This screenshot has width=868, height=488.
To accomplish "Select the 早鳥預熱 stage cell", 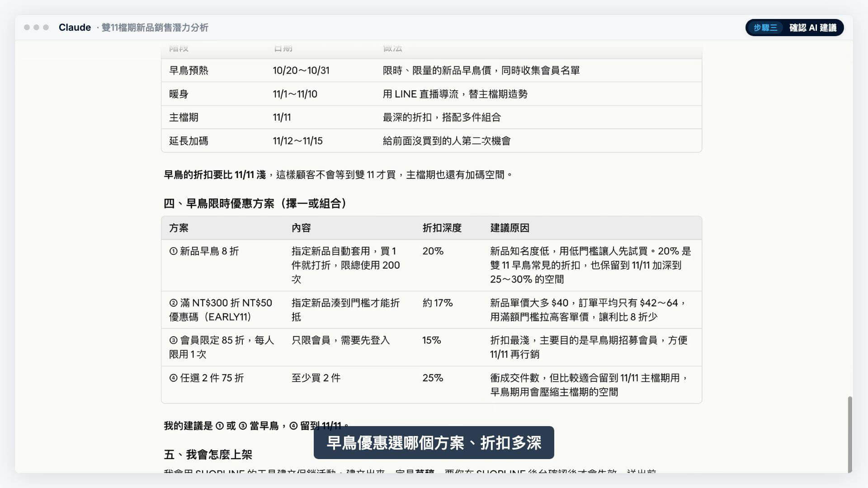I will tap(189, 70).
